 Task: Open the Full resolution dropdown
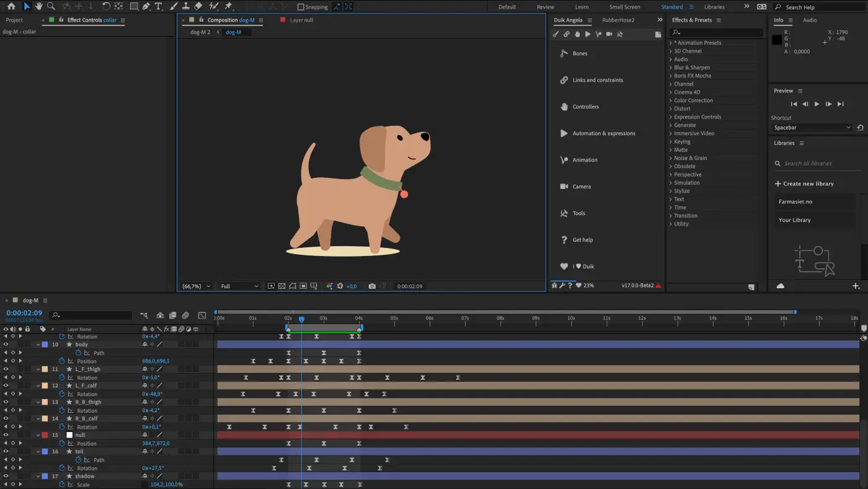click(239, 286)
